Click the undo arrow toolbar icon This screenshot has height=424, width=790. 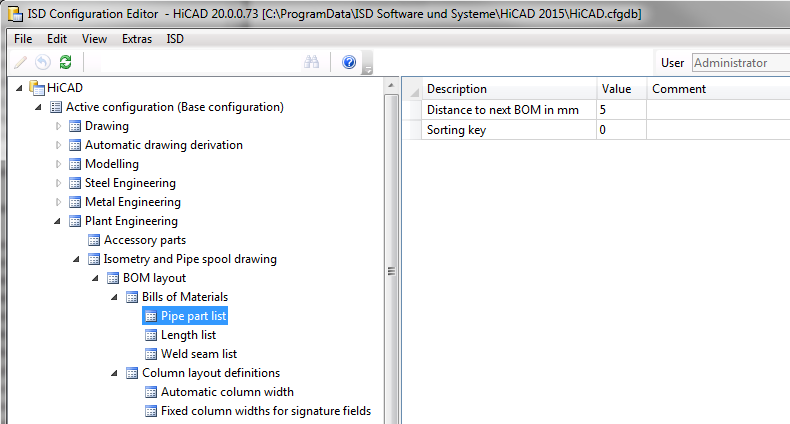click(x=43, y=62)
